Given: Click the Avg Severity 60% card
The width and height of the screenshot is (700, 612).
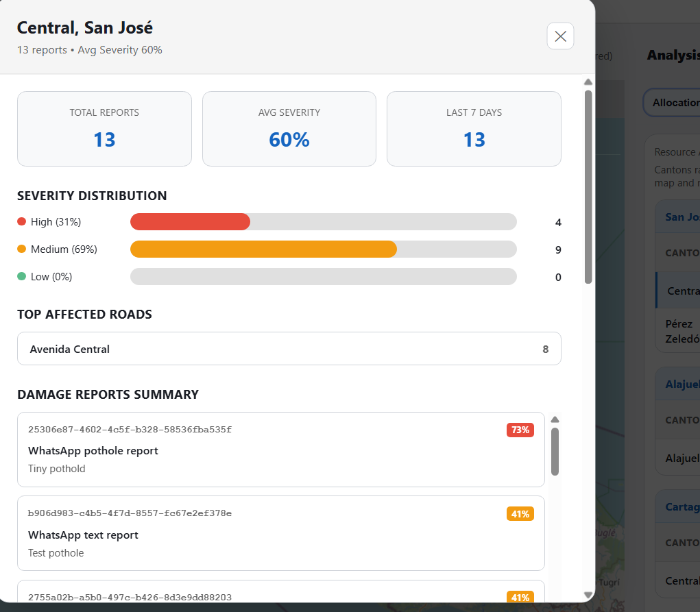Looking at the screenshot, I should tap(289, 129).
